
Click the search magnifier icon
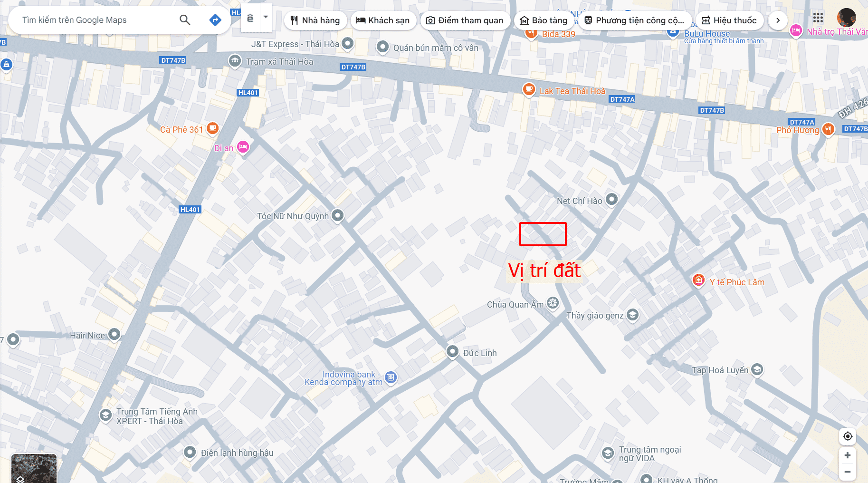185,20
